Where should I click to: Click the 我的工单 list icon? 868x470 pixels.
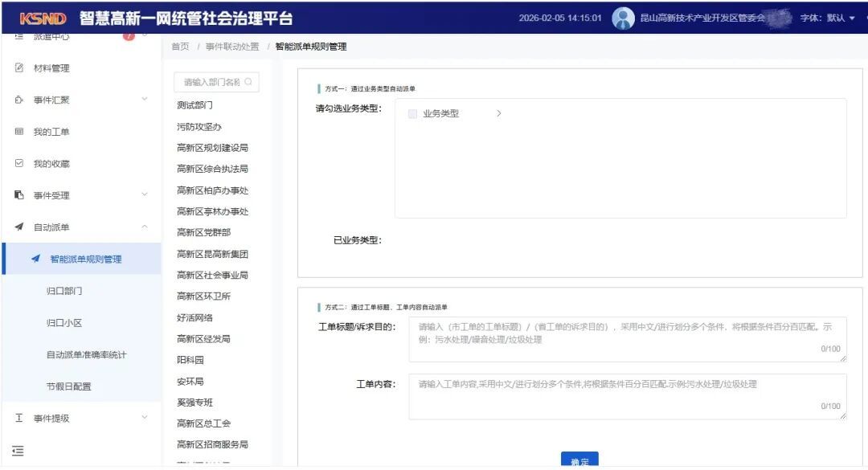pos(19,132)
